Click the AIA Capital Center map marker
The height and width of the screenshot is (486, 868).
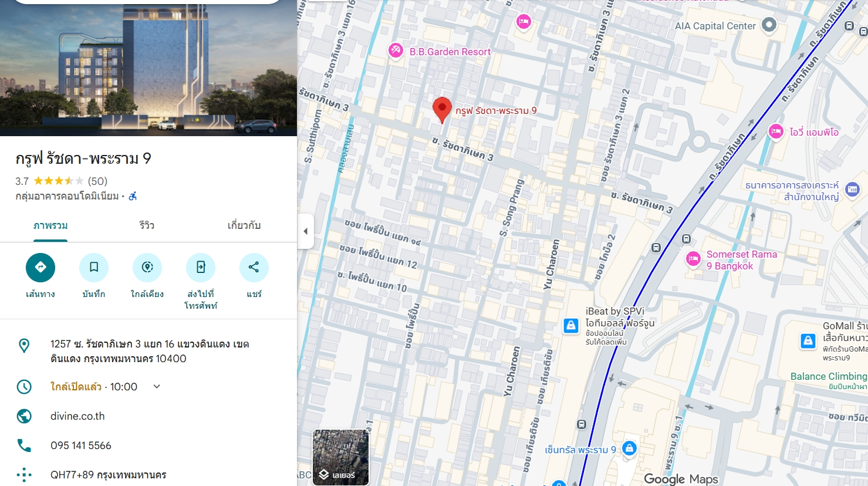coord(769,25)
